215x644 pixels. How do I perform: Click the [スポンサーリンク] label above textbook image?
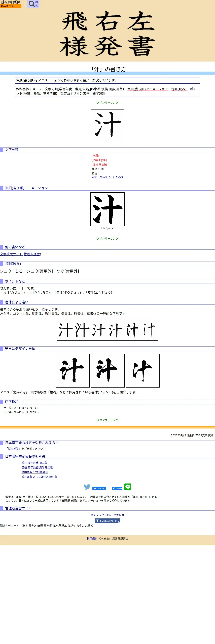click(107, 103)
